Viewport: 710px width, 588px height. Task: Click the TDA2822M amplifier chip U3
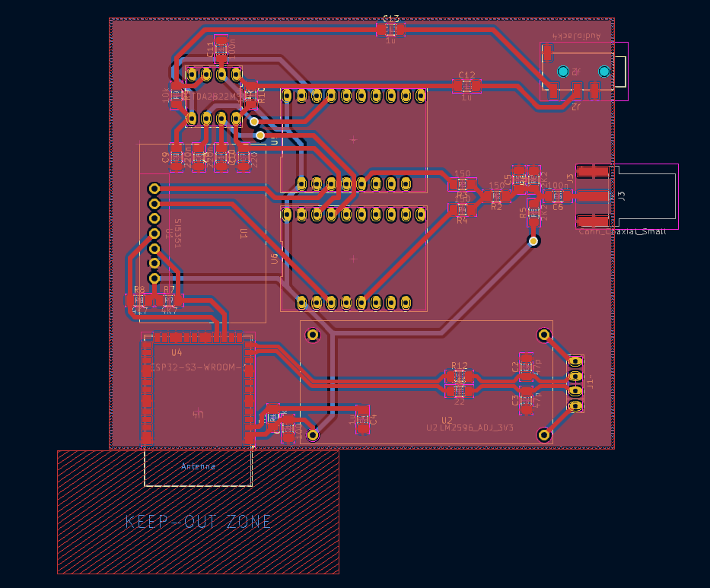pos(212,96)
